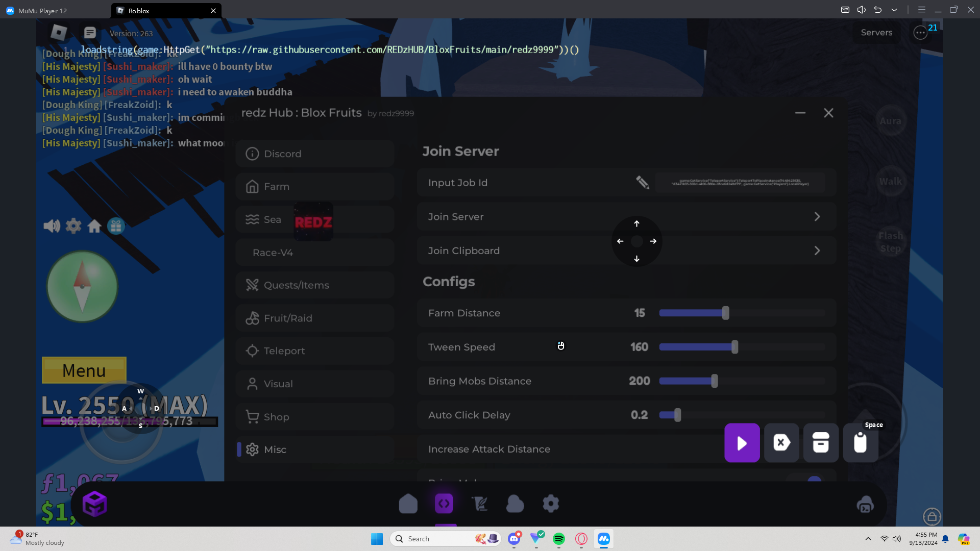Click the REDZ logo thumbnail
Screen dimensions: 980x551
pos(313,222)
